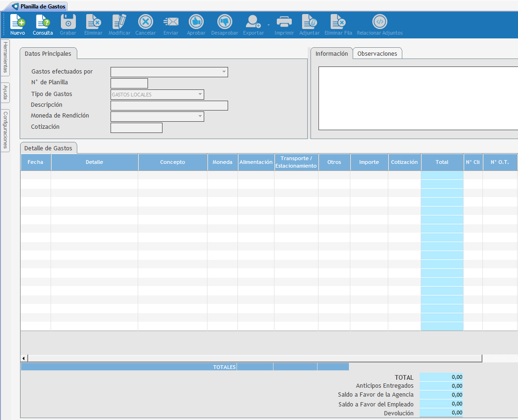Open the Herramientas side tab
The width and height of the screenshot is (518, 420).
(x=5, y=58)
